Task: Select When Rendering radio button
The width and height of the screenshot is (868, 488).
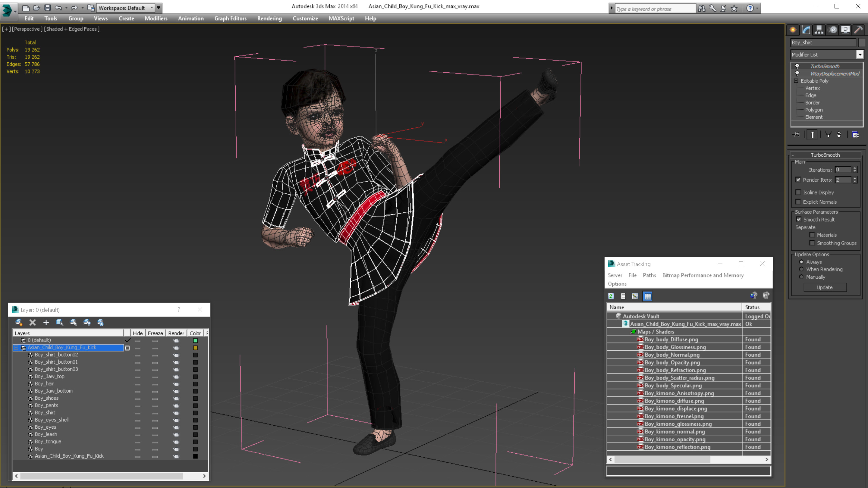Action: click(x=801, y=269)
